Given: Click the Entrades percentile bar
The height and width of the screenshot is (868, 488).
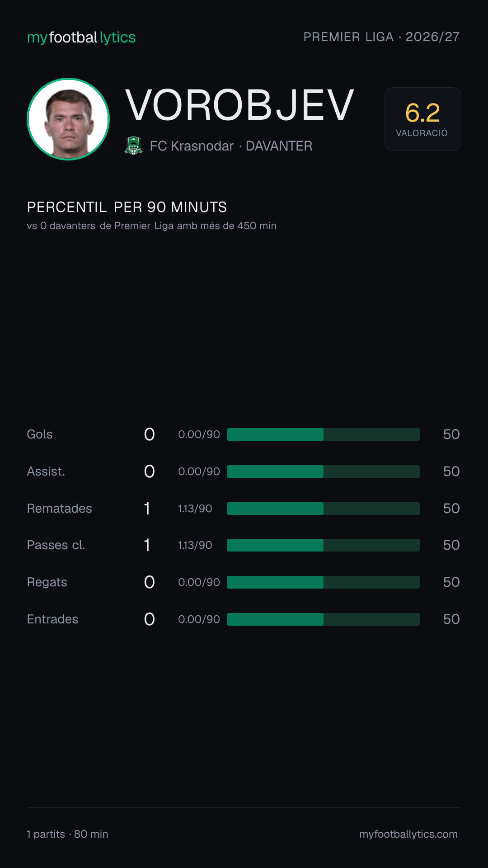Looking at the screenshot, I should [x=323, y=619].
